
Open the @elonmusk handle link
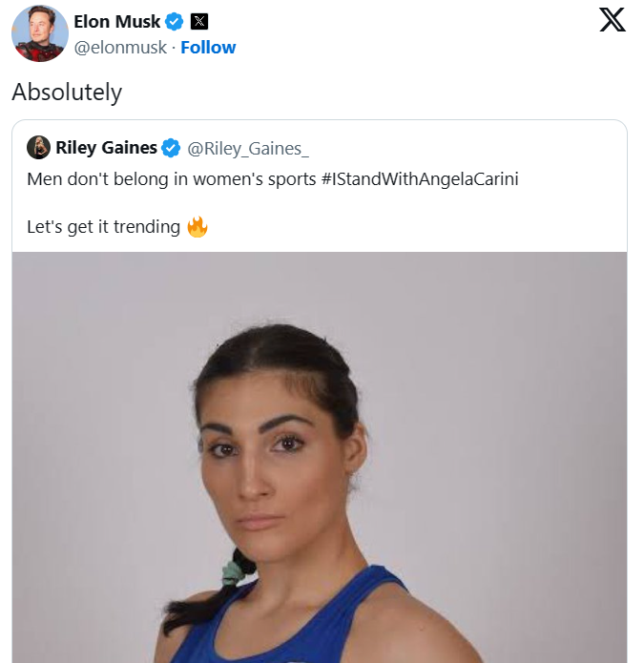[119, 47]
